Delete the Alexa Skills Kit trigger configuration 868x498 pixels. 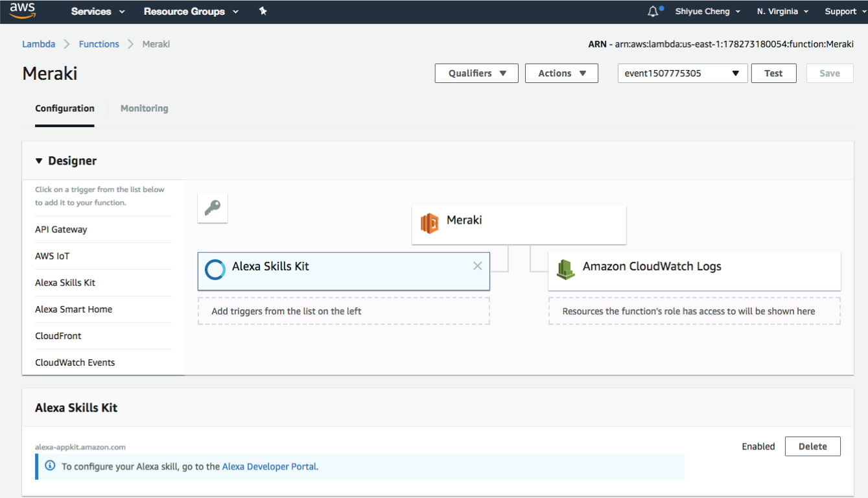(x=812, y=446)
